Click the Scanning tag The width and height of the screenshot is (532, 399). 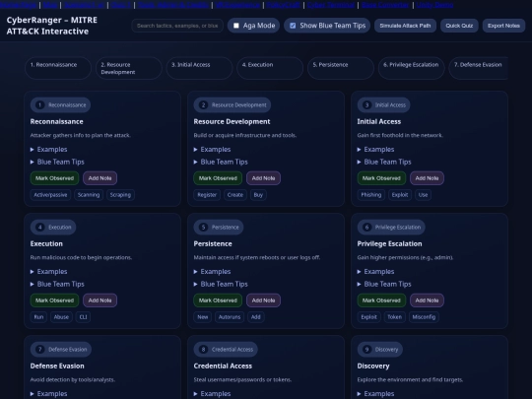(89, 195)
